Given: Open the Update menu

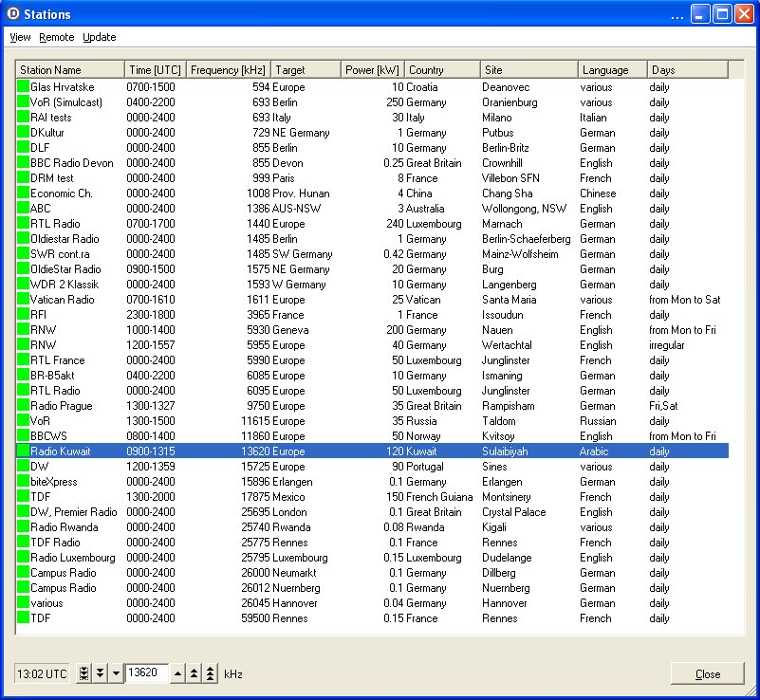Looking at the screenshot, I should point(100,37).
